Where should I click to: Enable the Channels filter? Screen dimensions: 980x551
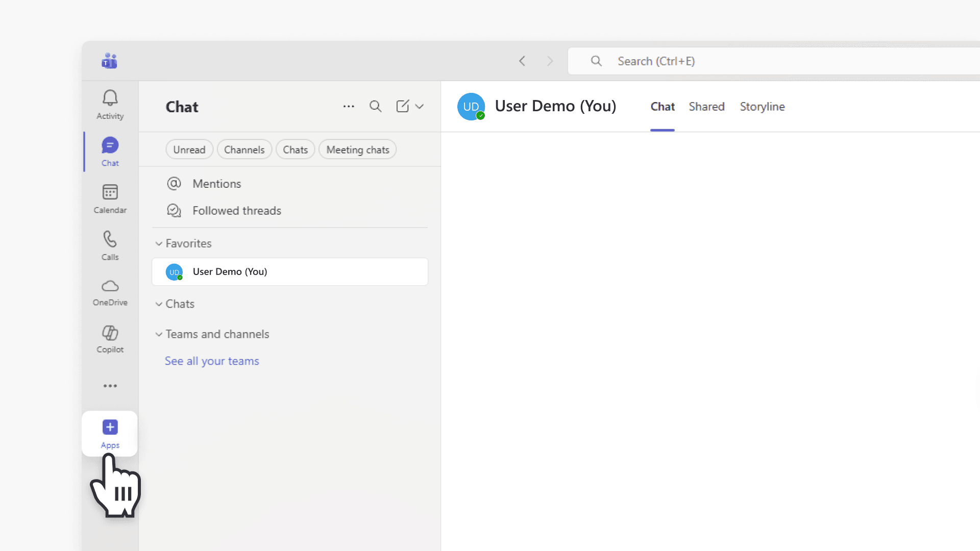(x=244, y=149)
